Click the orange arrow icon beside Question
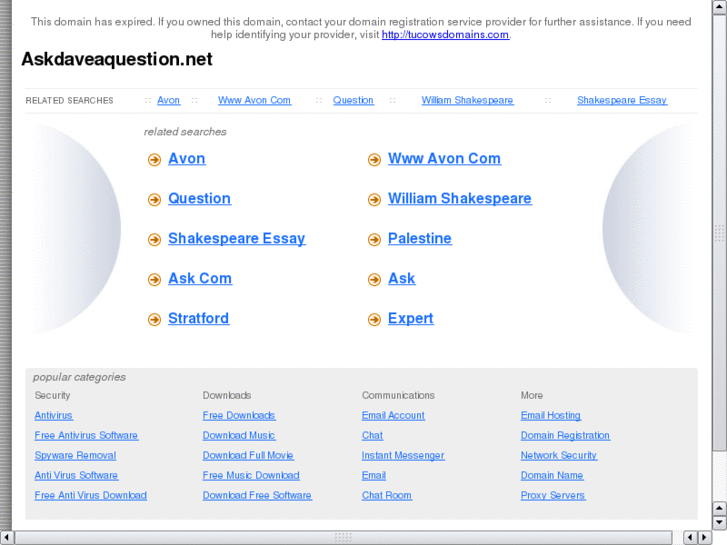The width and height of the screenshot is (727, 545). pos(154,200)
